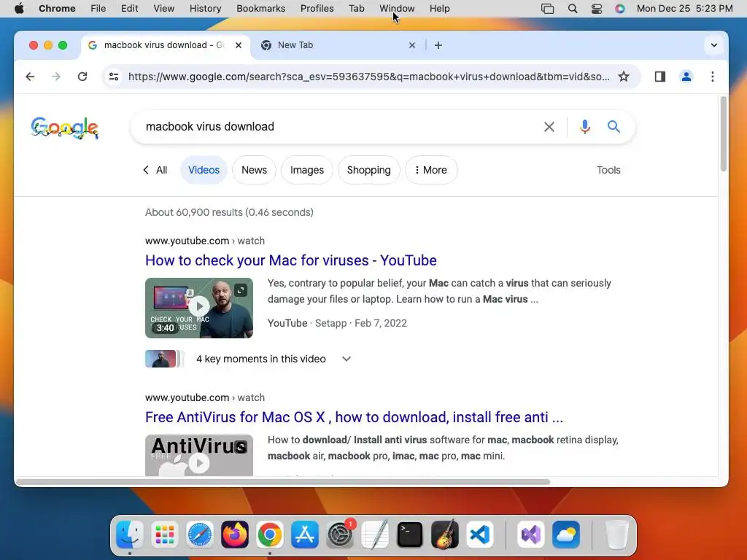
Task: Open tab search dropdown arrow
Action: tap(713, 45)
